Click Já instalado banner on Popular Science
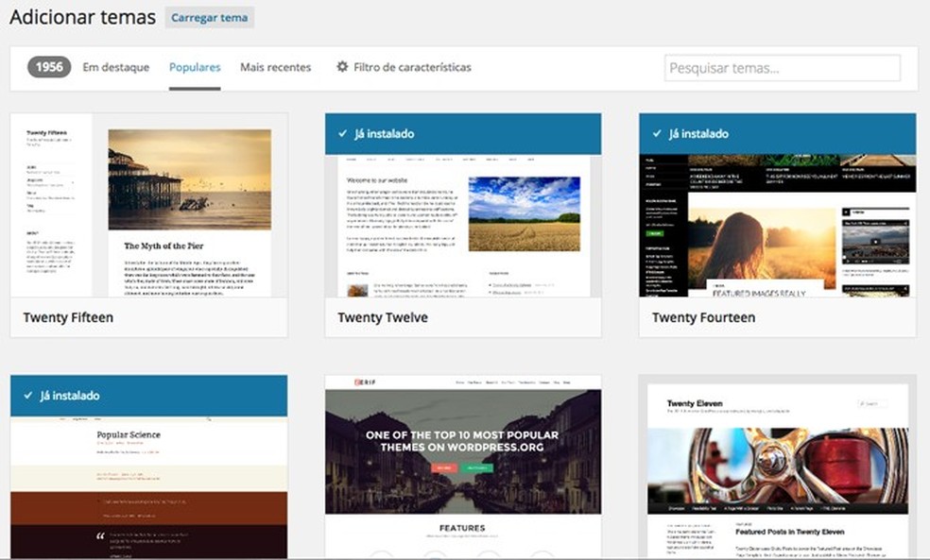930x560 pixels. (x=149, y=396)
